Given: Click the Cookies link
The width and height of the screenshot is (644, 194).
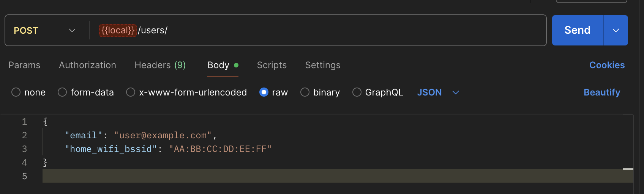Looking at the screenshot, I should click(607, 65).
